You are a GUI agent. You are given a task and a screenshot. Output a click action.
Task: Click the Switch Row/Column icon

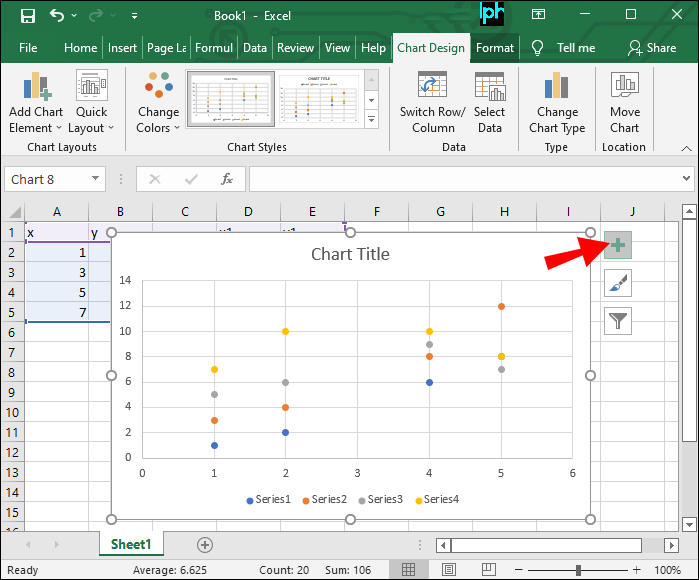432,88
